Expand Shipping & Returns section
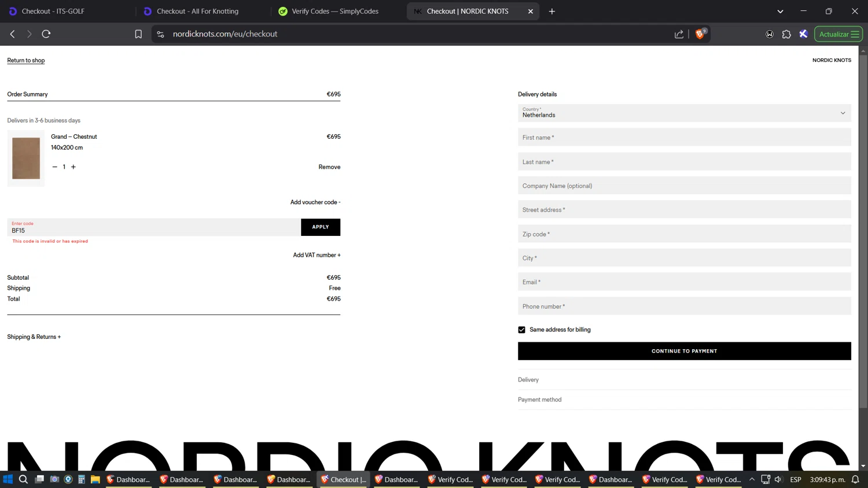This screenshot has width=868, height=488. [34, 337]
